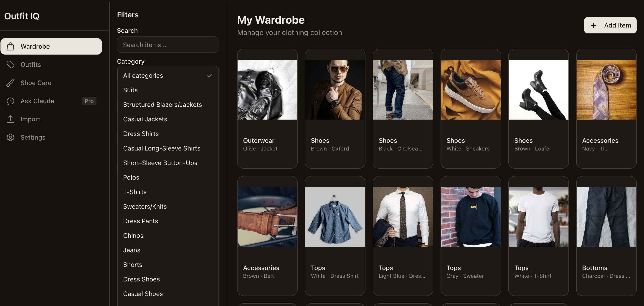Click the Shoe Care brush icon
The height and width of the screenshot is (306, 644).
tap(10, 83)
